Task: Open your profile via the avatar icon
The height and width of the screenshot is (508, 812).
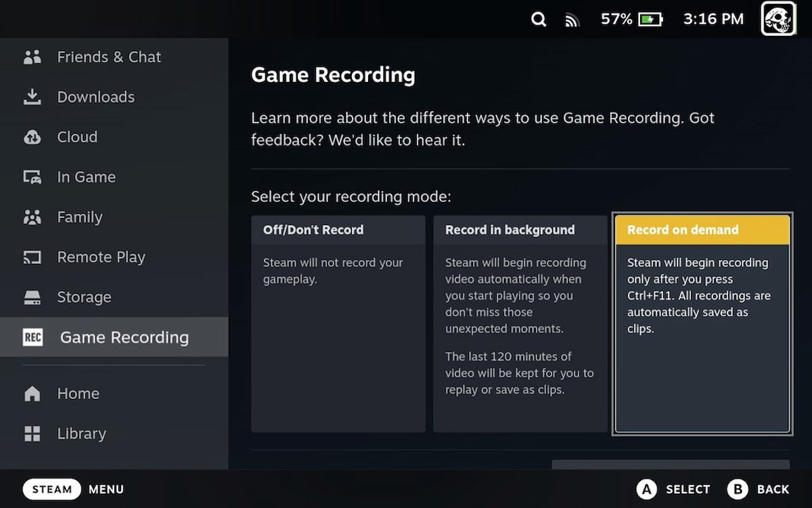Action: (777, 19)
